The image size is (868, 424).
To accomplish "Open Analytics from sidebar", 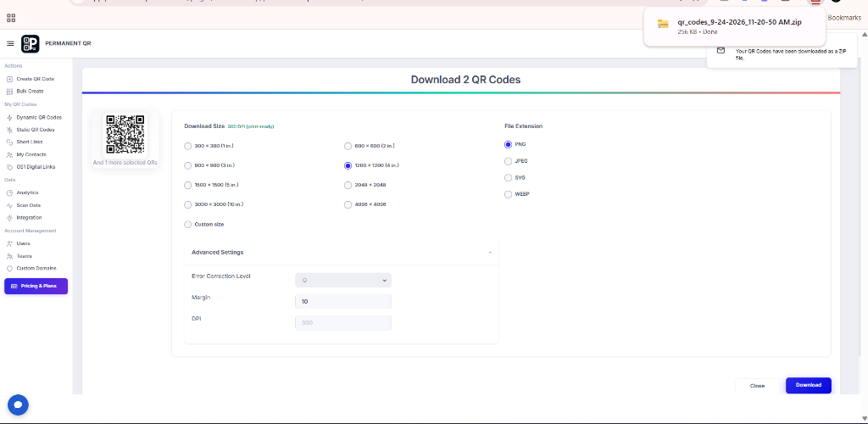I will pos(28,192).
